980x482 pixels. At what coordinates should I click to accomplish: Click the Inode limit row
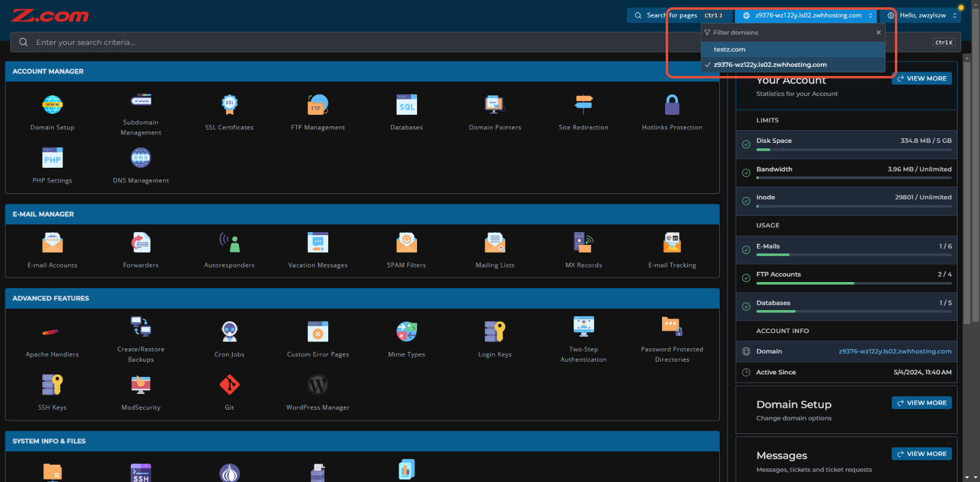point(846,201)
